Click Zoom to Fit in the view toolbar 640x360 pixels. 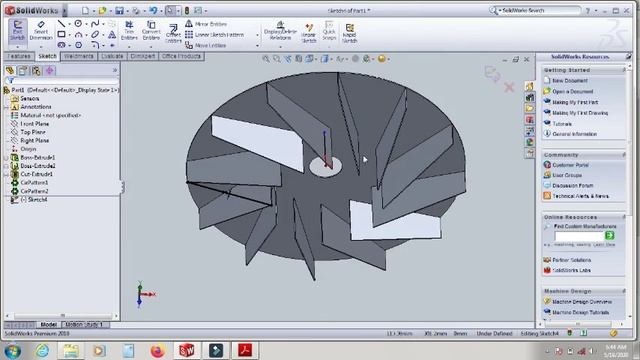click(266, 59)
